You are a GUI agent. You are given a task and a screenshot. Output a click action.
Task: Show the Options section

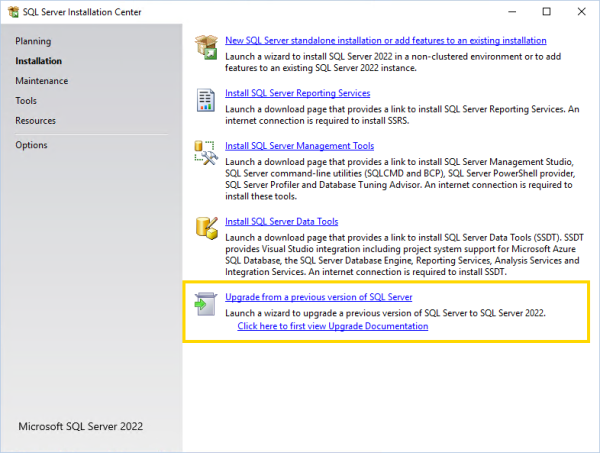click(31, 146)
